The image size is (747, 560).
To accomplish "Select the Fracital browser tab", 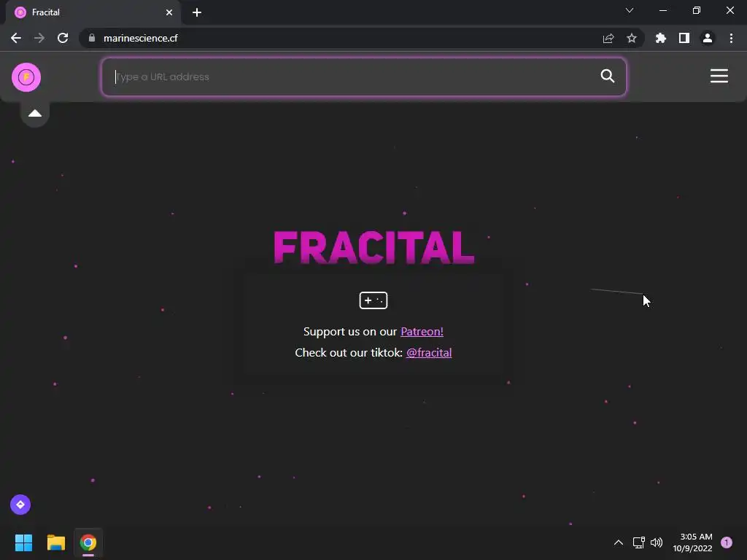I will (x=93, y=12).
